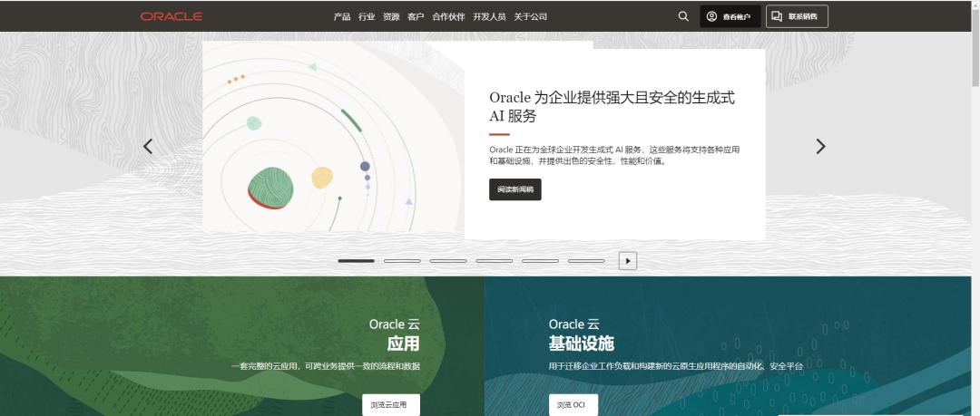Open the 客户 menu
Viewport: 980px width, 416px height.
tap(416, 17)
